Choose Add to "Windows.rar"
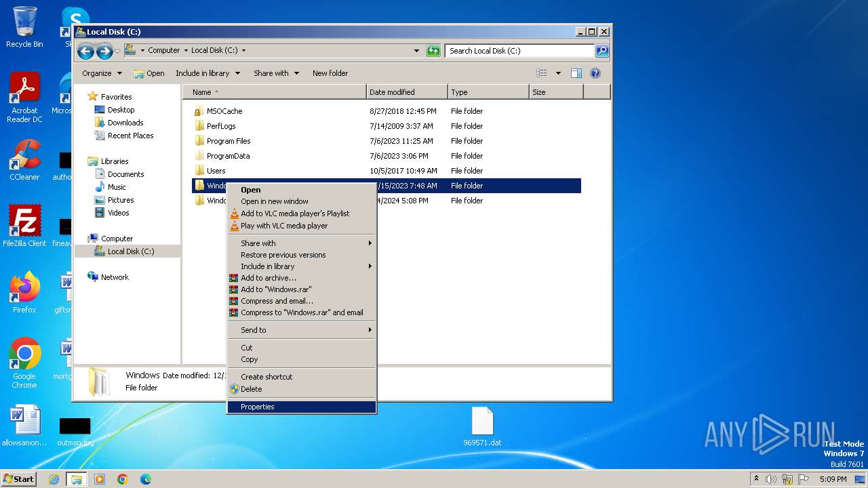Screen dimensions: 868x488 tap(302, 289)
